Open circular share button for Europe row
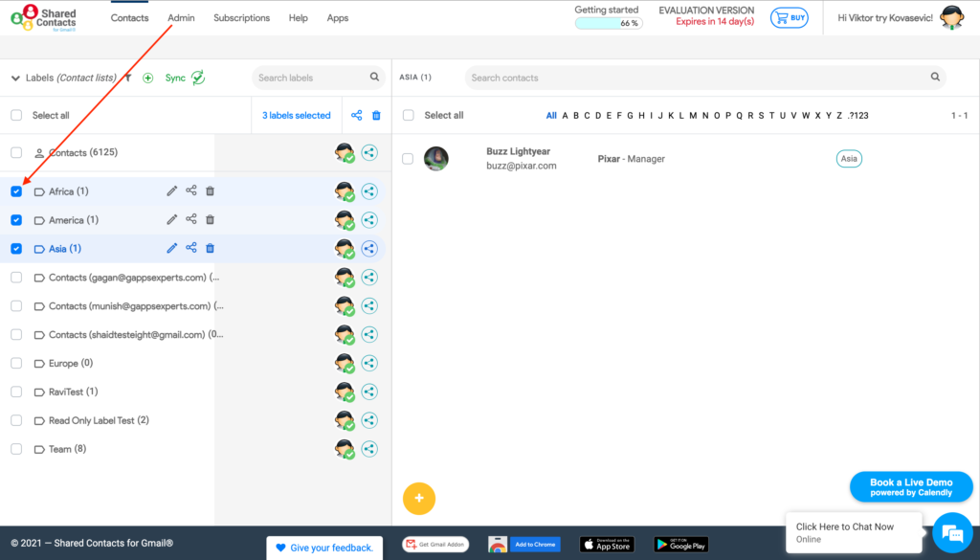 pyautogui.click(x=369, y=363)
